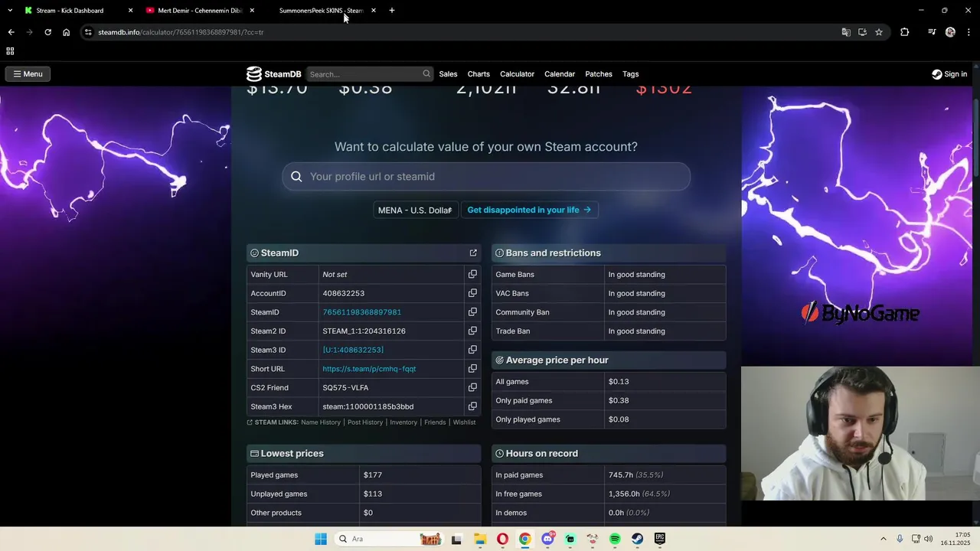
Task: Copy the Steam3 ID value
Action: (x=472, y=350)
